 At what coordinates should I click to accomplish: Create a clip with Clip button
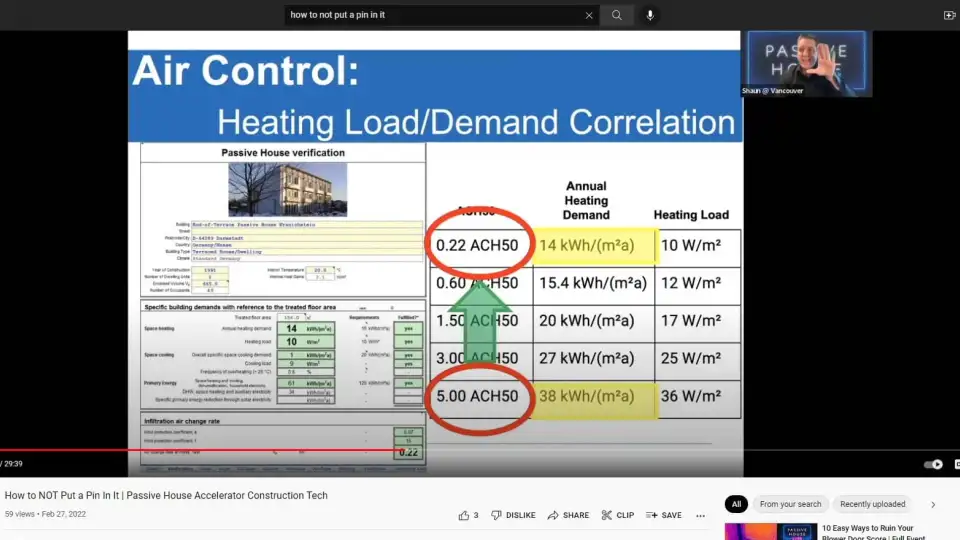[x=617, y=515]
